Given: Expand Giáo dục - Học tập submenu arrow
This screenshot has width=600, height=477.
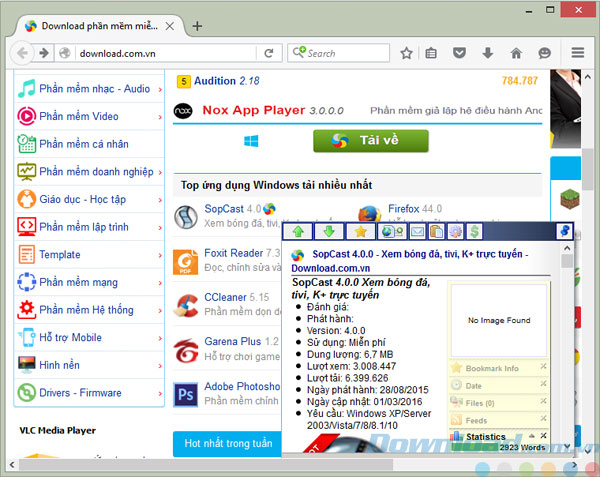Looking at the screenshot, I should [x=160, y=200].
